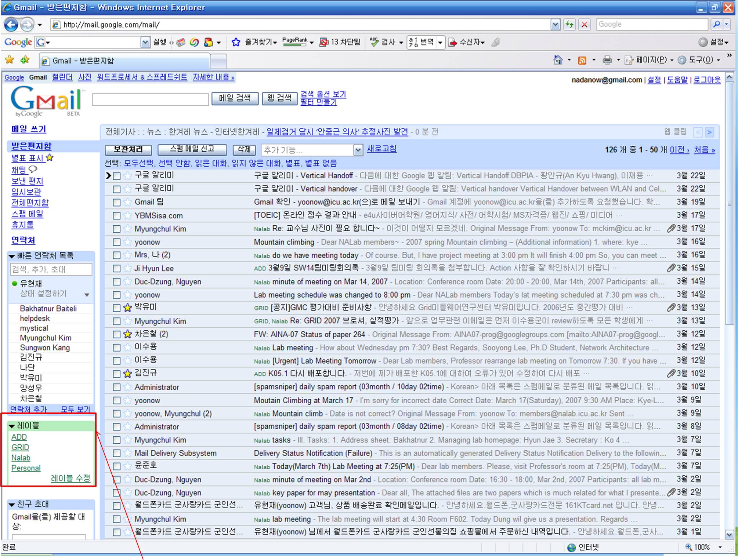Click the Home icon in the IE command bar

pos(558,60)
